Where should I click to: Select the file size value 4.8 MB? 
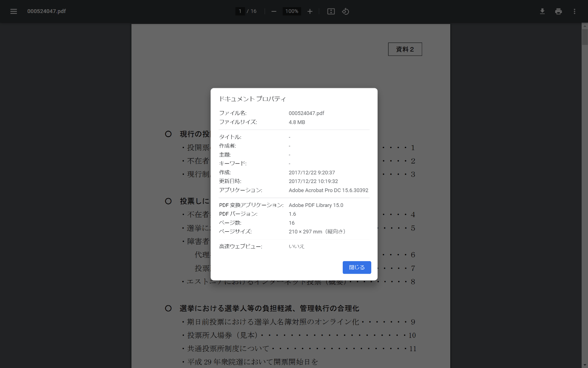pyautogui.click(x=297, y=122)
